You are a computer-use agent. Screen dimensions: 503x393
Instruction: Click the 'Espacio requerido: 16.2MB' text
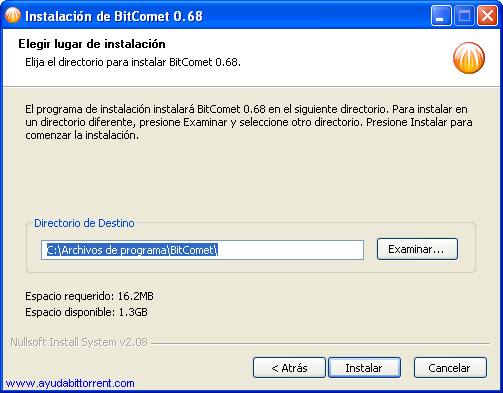click(89, 296)
